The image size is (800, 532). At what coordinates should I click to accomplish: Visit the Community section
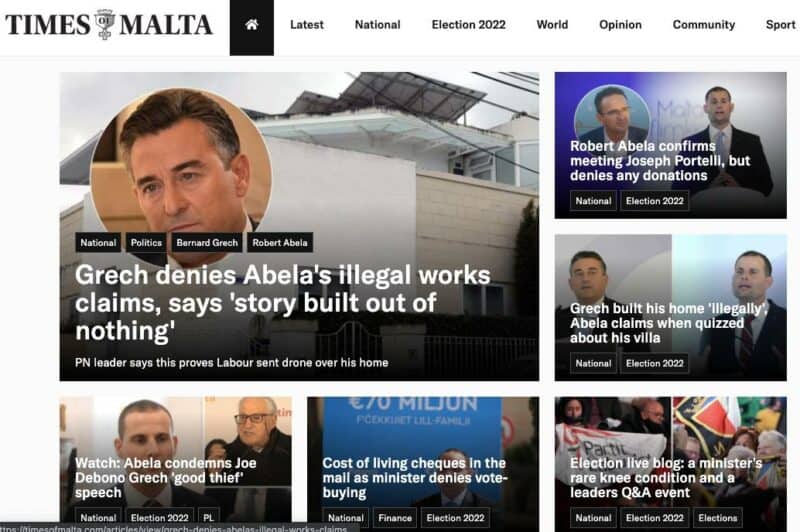point(704,24)
